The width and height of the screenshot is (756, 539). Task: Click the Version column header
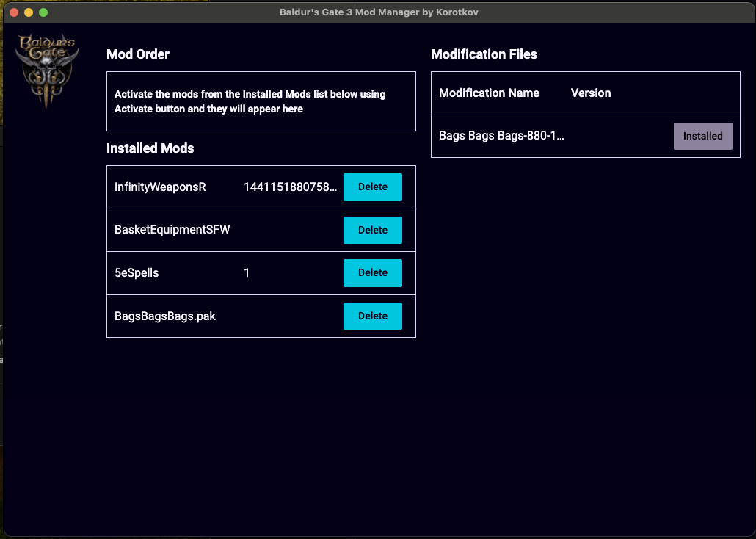coord(589,93)
